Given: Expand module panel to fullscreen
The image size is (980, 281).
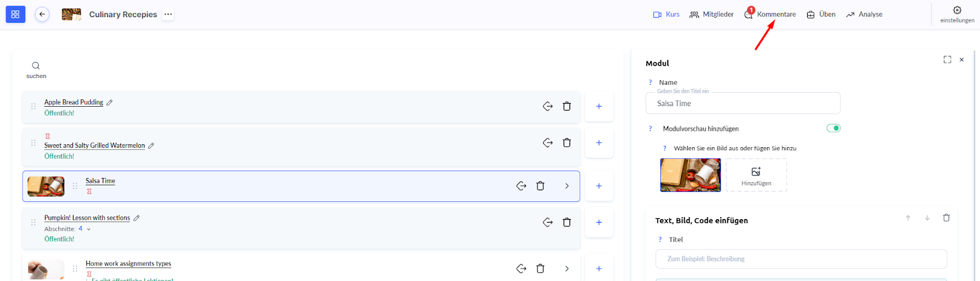Looking at the screenshot, I should [x=947, y=60].
